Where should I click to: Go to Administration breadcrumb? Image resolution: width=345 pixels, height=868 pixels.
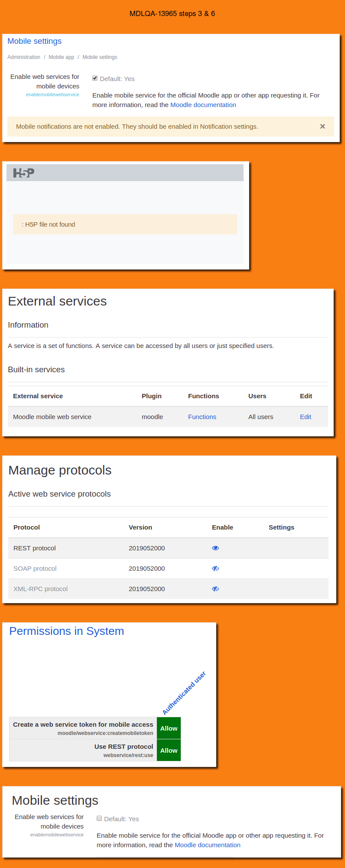pyautogui.click(x=24, y=57)
